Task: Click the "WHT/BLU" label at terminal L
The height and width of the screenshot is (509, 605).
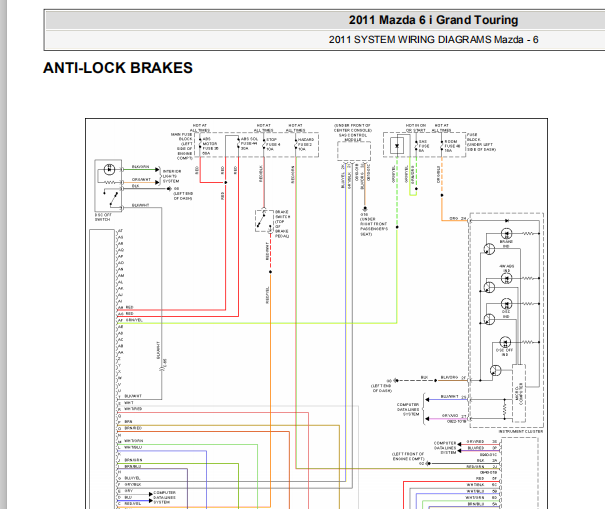Action: 133,447
